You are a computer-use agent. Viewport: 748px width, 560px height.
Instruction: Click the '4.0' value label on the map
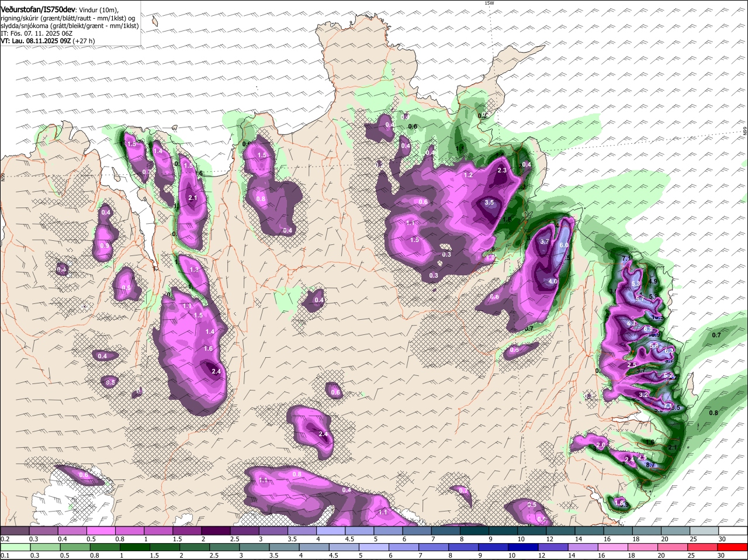click(553, 281)
